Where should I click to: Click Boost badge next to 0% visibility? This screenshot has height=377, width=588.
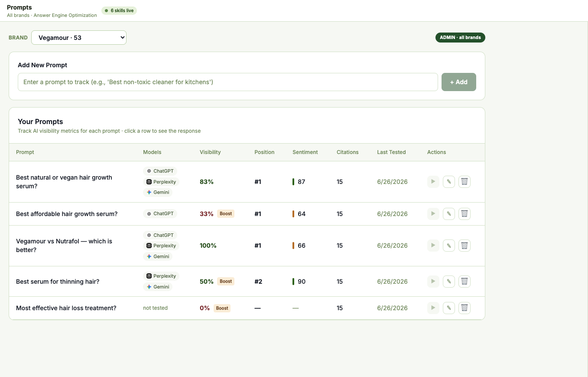click(222, 308)
